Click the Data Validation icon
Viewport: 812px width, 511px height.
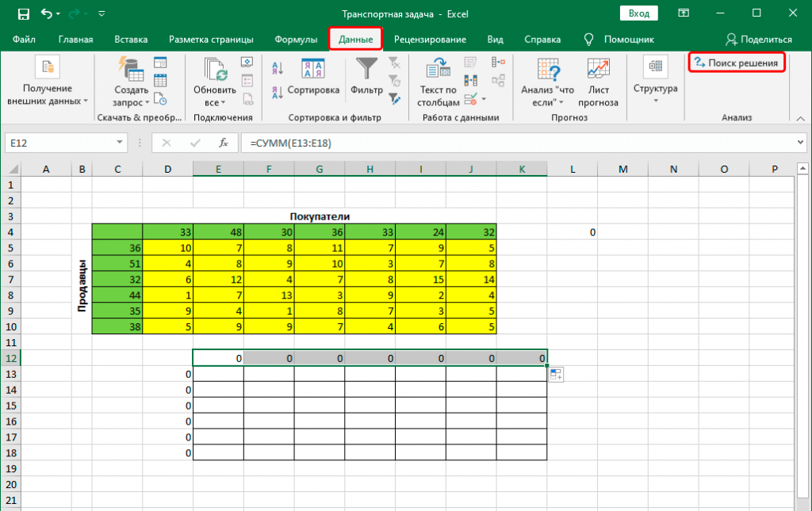pos(471,98)
